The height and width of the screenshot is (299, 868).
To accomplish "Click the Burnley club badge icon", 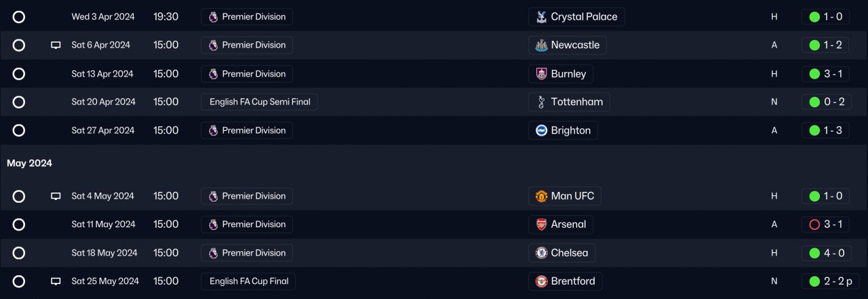I will [541, 74].
